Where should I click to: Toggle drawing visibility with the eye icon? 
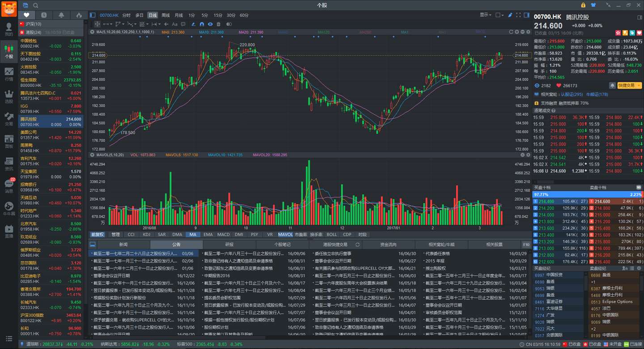pos(210,24)
